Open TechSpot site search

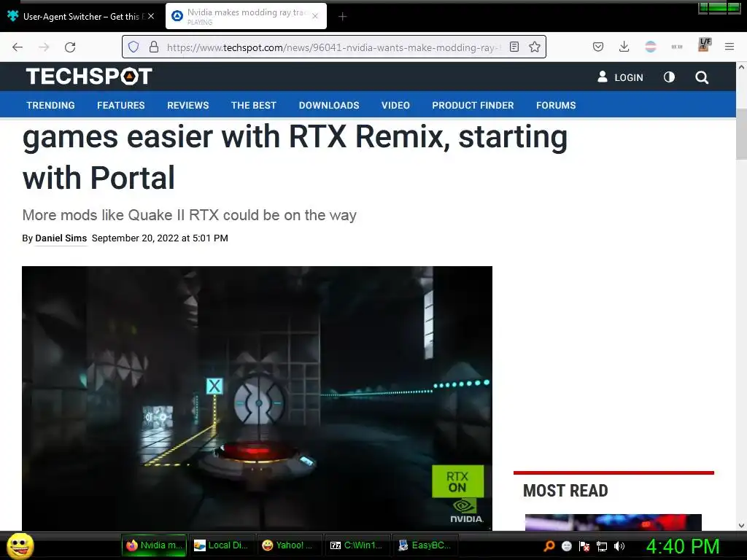point(701,77)
